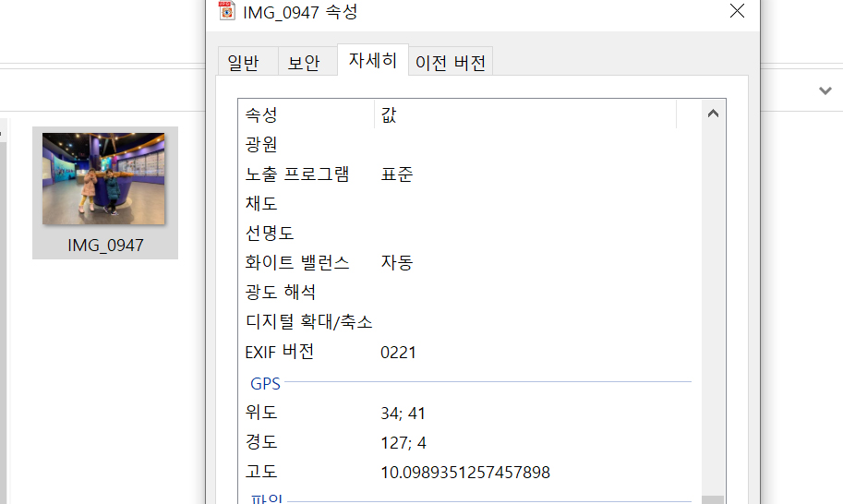This screenshot has width=843, height=504.
Task: Close the IMG_0947 속성 dialog
Action: pyautogui.click(x=737, y=11)
